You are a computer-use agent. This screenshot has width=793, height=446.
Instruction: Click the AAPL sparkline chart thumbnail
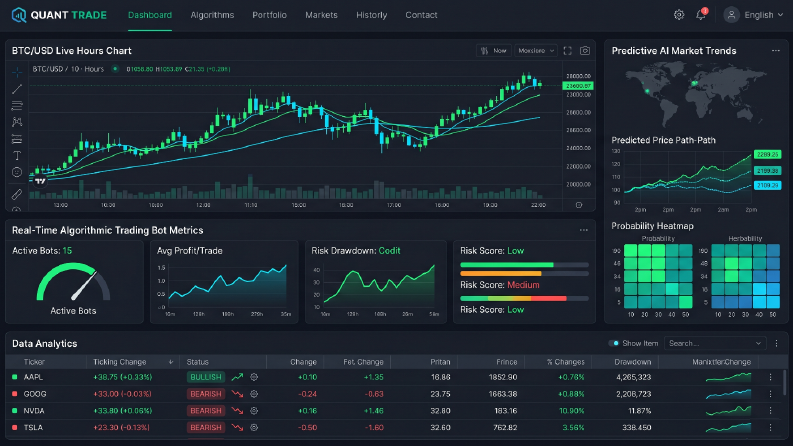[728, 377]
